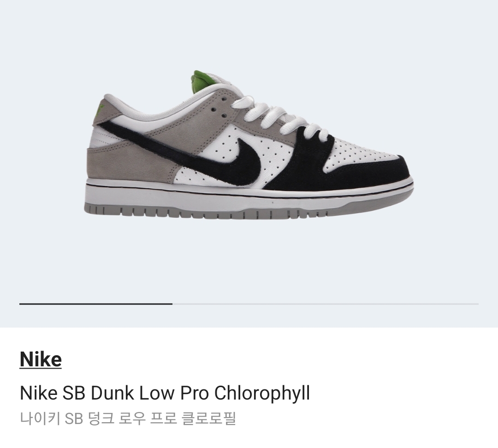The image size is (498, 448).
Task: Jump to the next image via the light indicator bar
Action: coord(326,304)
